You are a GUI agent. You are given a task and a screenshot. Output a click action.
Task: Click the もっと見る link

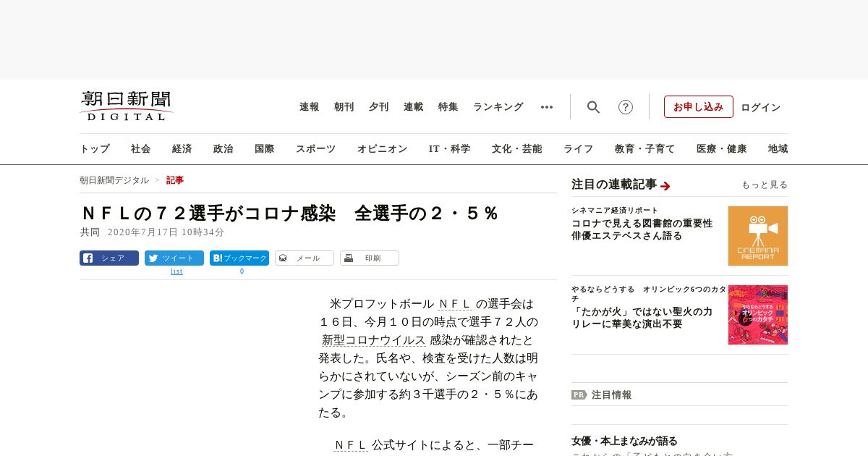[765, 185]
